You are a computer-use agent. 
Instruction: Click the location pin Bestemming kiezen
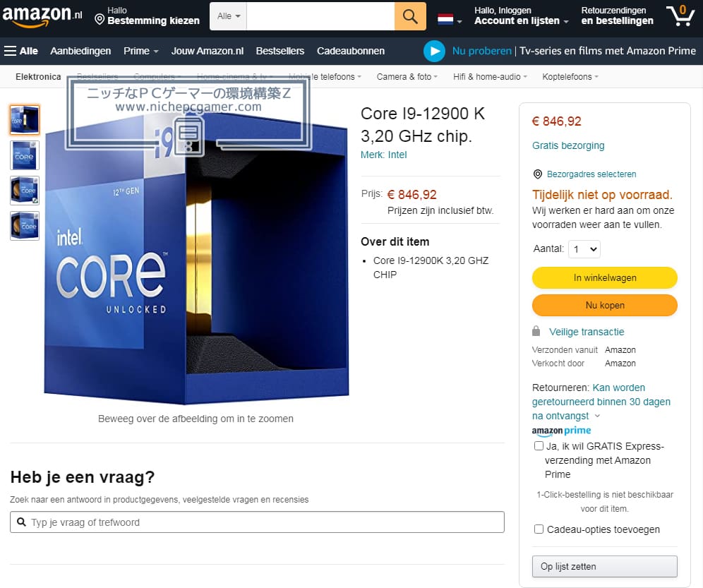pyautogui.click(x=147, y=16)
